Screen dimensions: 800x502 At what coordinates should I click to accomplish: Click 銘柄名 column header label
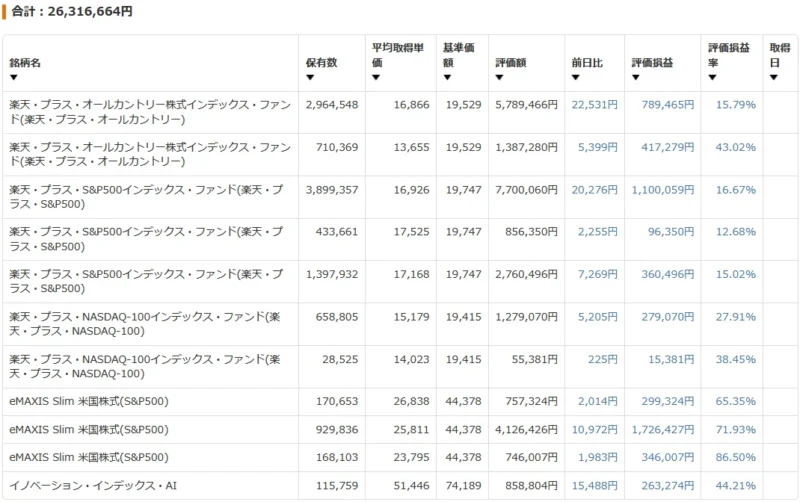(x=25, y=63)
